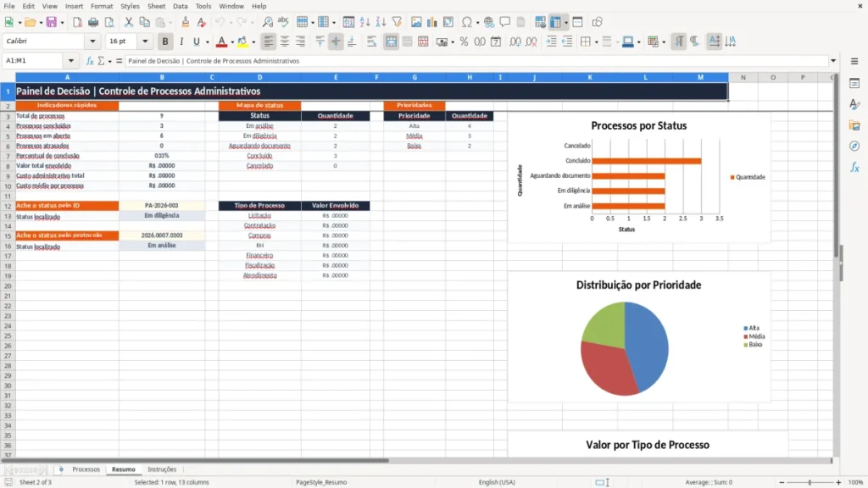Toggle Align Left
Screen dimensions: 868x488
269,42
